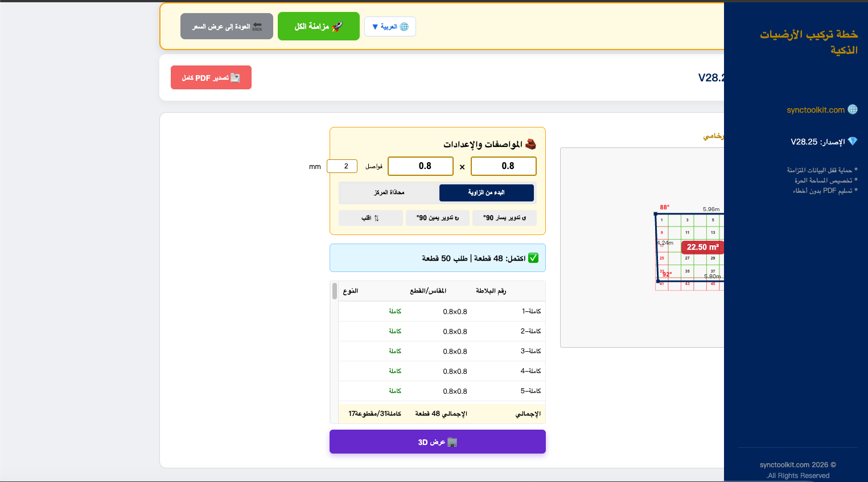
Task: Open the العربية language dropdown
Action: point(390,27)
